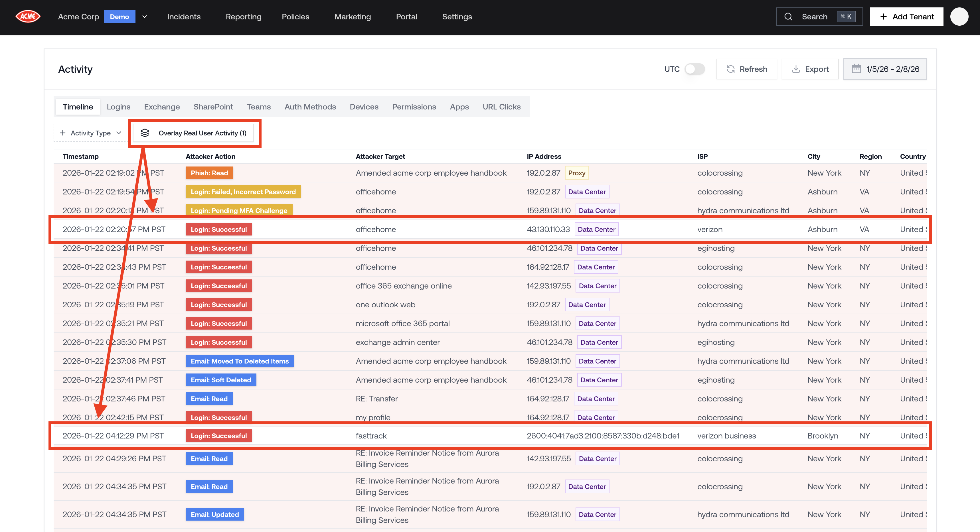The width and height of the screenshot is (980, 532).
Task: Click the layers icon for overlay activity
Action: 145,133
